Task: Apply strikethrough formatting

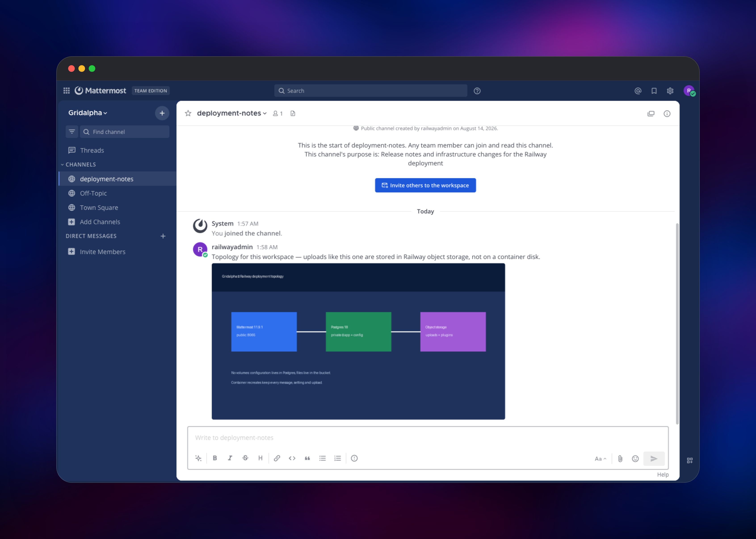Action: coord(245,458)
